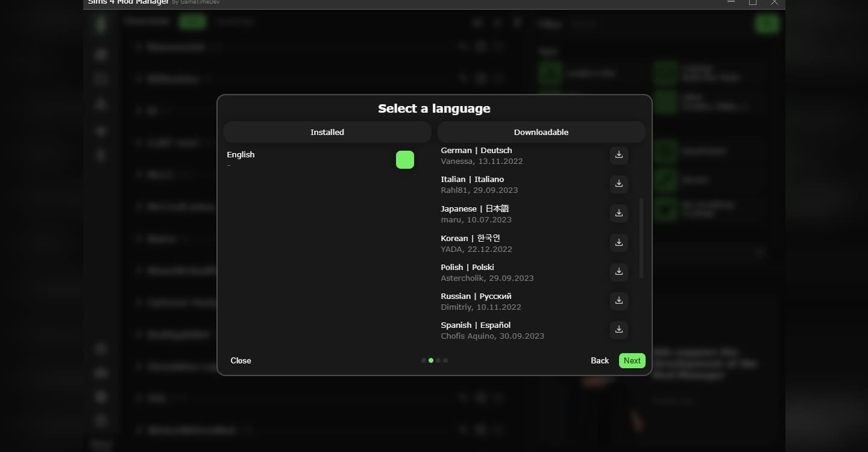The height and width of the screenshot is (452, 868).
Task: Download the Japanese language pack
Action: 619,213
